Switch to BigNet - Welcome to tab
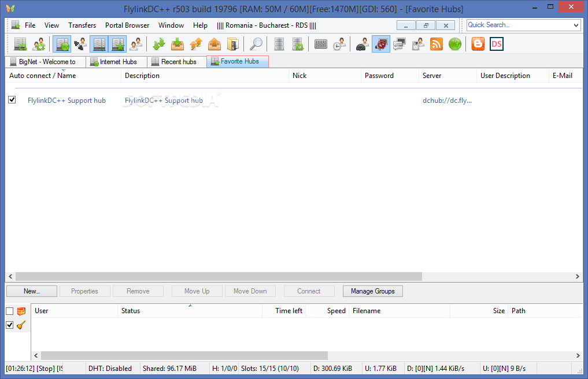This screenshot has width=588, height=379. (x=45, y=62)
